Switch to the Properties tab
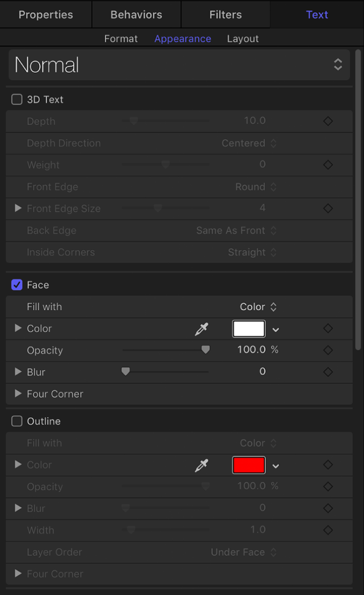This screenshot has width=364, height=595. tap(45, 15)
